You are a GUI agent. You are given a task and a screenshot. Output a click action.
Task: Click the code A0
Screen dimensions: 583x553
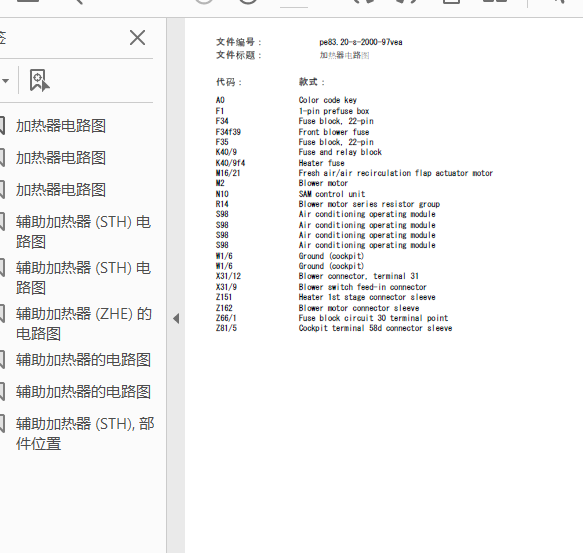point(220,100)
